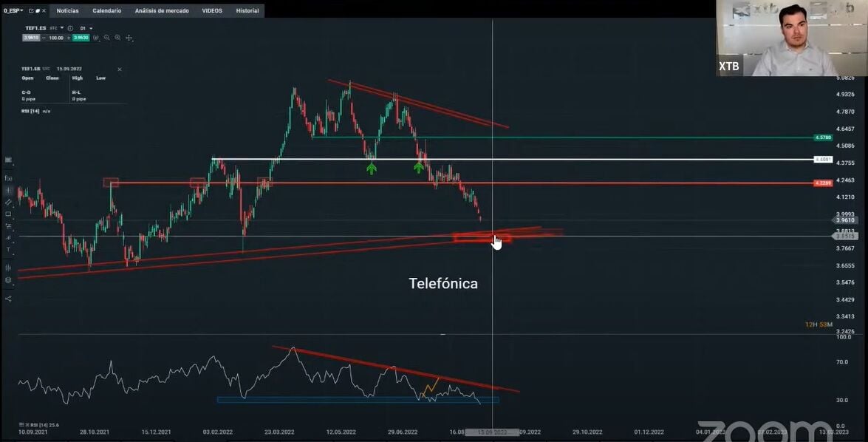The height and width of the screenshot is (442, 868).
Task: Select the trend line drawing tool
Action: 8,203
